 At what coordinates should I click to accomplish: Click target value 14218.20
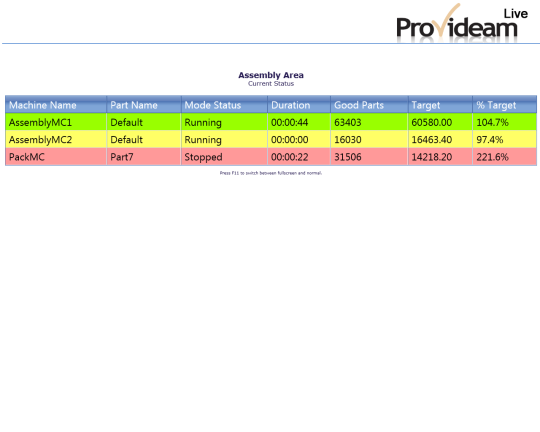point(440,157)
